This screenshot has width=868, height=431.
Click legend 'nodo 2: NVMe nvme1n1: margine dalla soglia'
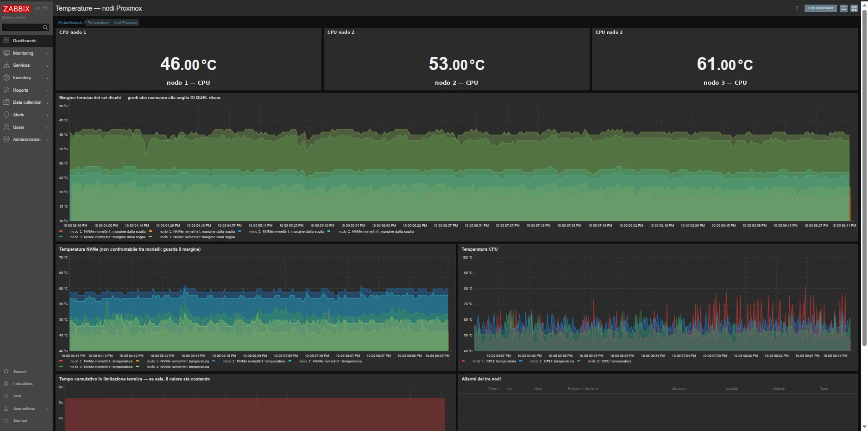coord(376,232)
